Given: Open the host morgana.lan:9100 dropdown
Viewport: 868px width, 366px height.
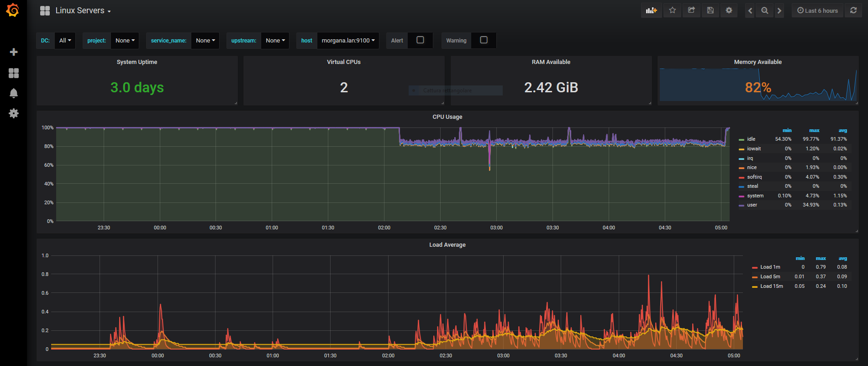Looking at the screenshot, I should click(348, 41).
